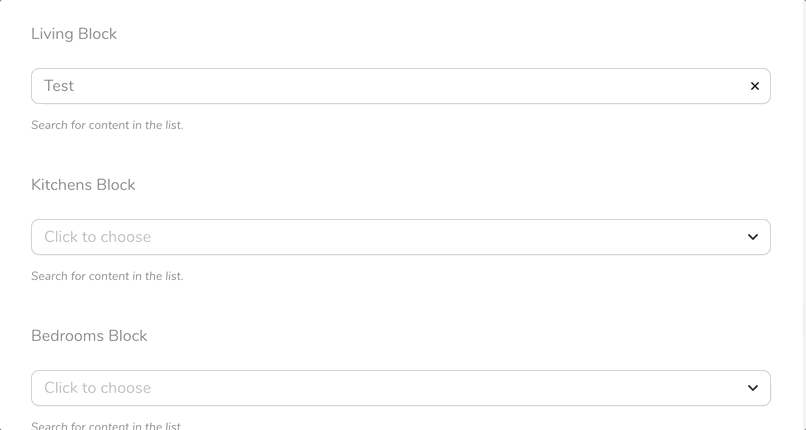
Task: Clear the Living Block selection with the X
Action: click(x=754, y=86)
